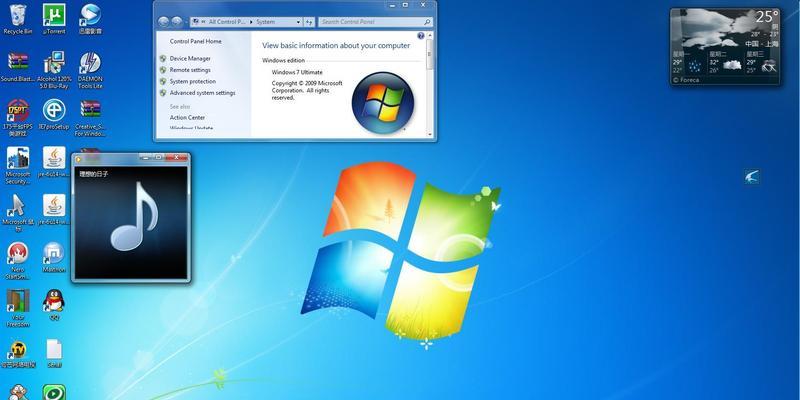Viewport: 800px width, 400px height.
Task: Open the Remote settings link
Action: click(190, 70)
